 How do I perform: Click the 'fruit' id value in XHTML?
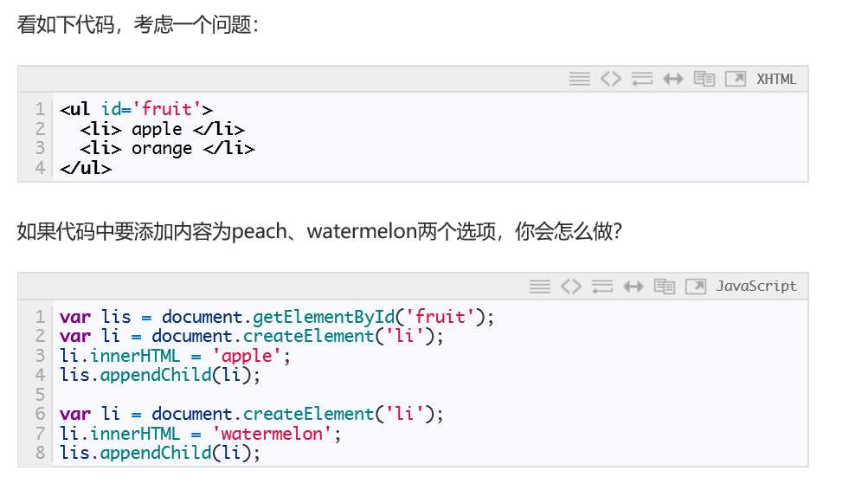click(167, 109)
